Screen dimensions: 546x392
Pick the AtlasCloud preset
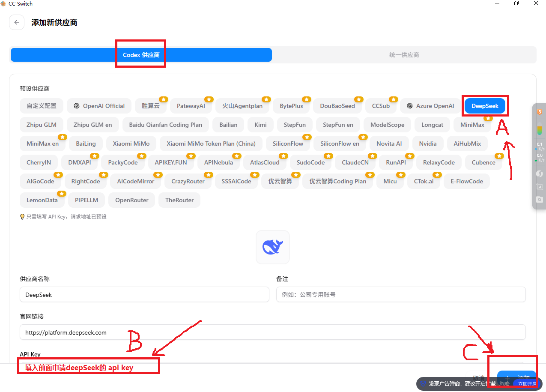265,162
